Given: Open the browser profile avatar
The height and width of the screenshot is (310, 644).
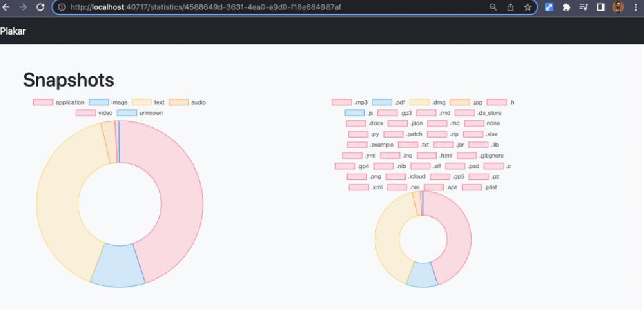Looking at the screenshot, I should (618, 8).
